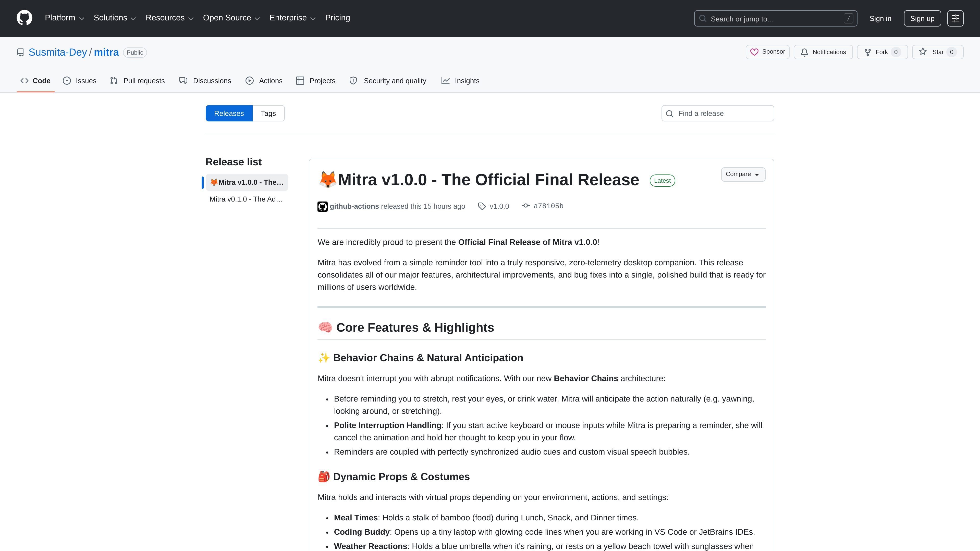The height and width of the screenshot is (551, 980).
Task: Switch to the Pull requests tab
Action: 137,81
